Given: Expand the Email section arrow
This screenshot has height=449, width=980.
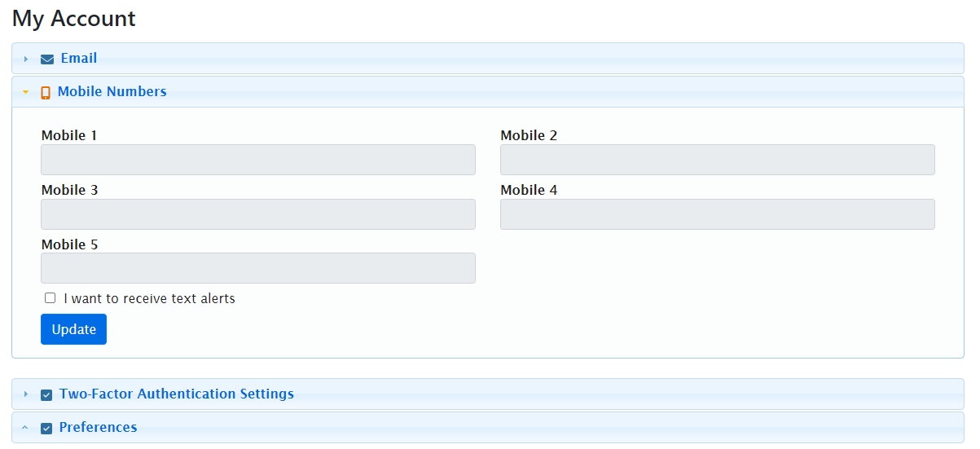Looking at the screenshot, I should [x=26, y=59].
